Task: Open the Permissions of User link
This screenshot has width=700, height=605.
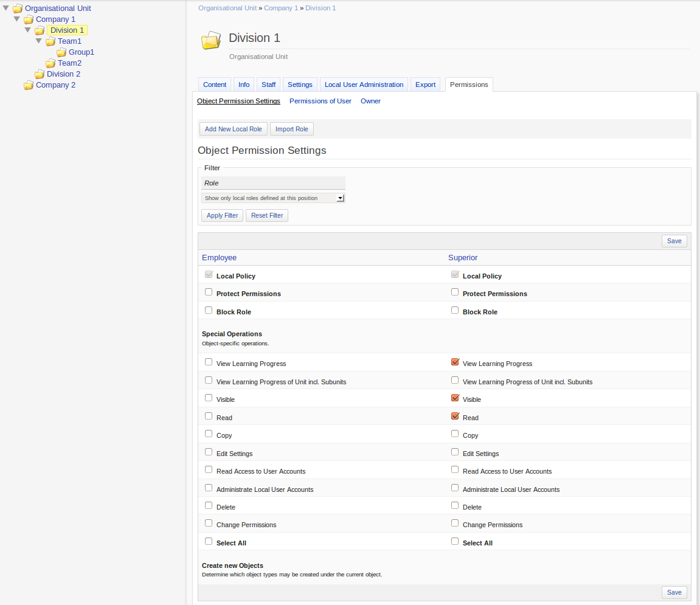Action: (320, 101)
